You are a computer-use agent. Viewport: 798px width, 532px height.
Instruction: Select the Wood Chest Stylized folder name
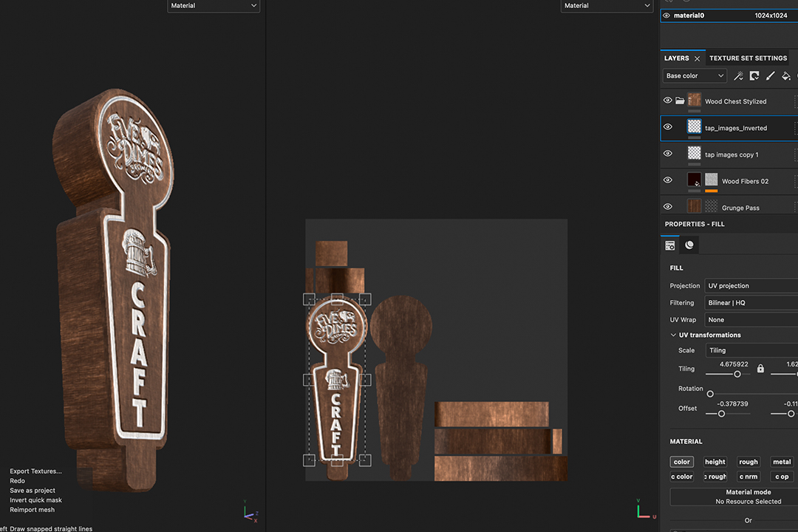(x=735, y=101)
